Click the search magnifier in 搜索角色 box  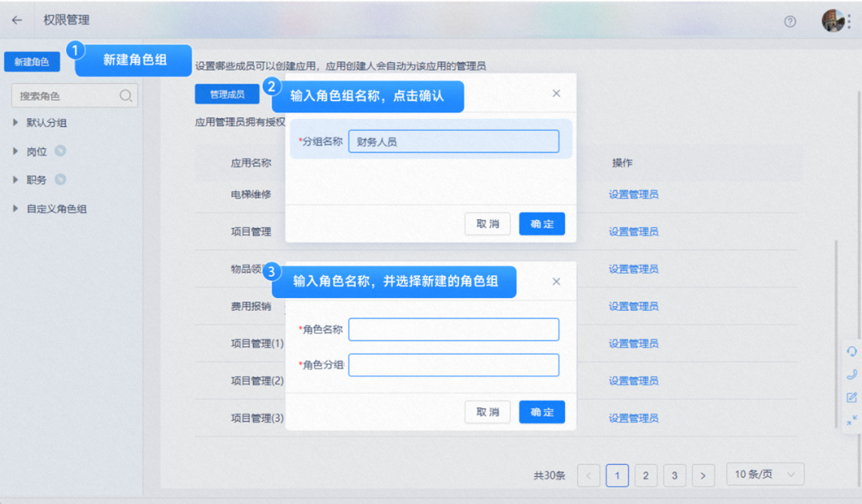point(126,95)
